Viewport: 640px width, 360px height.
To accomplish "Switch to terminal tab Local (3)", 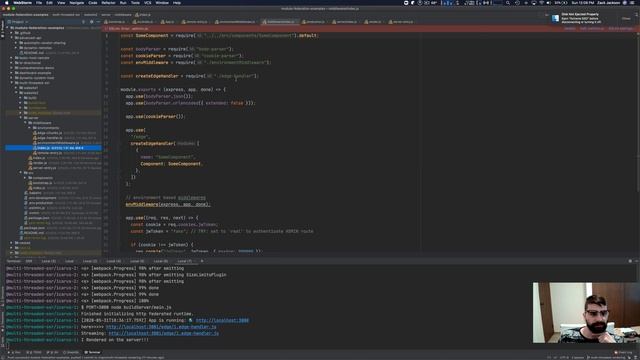I will [49, 261].
